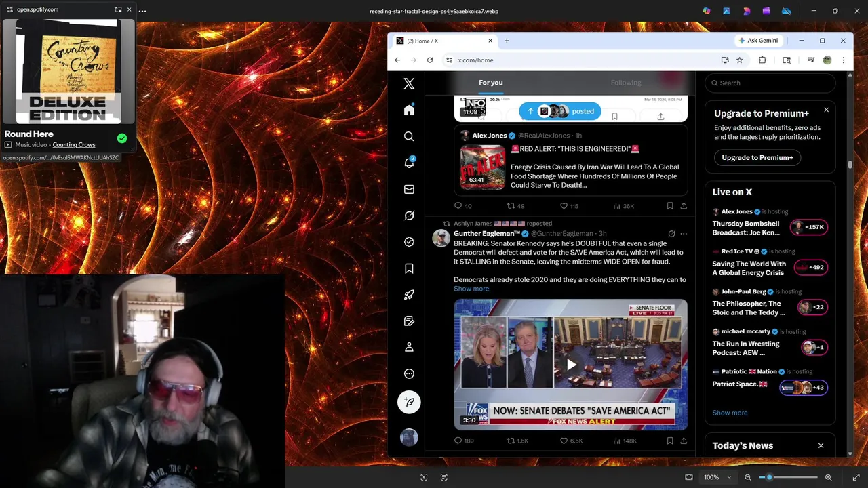This screenshot has width=868, height=488.
Task: Open Chrome extensions puzzle icon
Action: tap(762, 60)
